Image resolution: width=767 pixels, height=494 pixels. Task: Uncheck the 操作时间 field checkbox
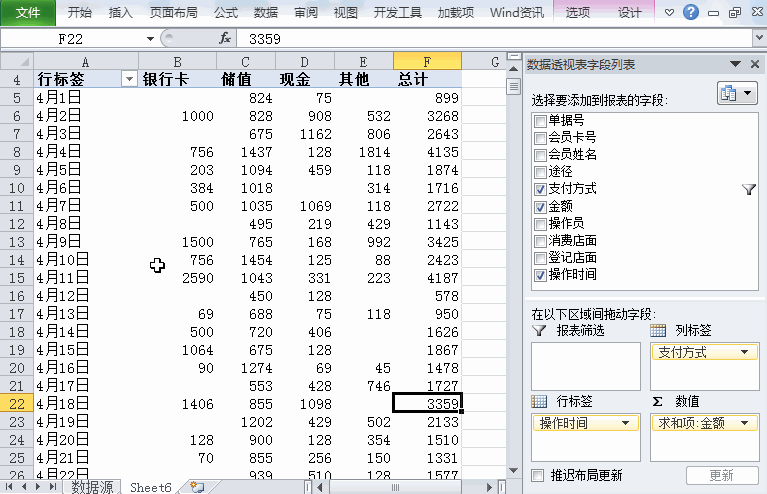(540, 275)
